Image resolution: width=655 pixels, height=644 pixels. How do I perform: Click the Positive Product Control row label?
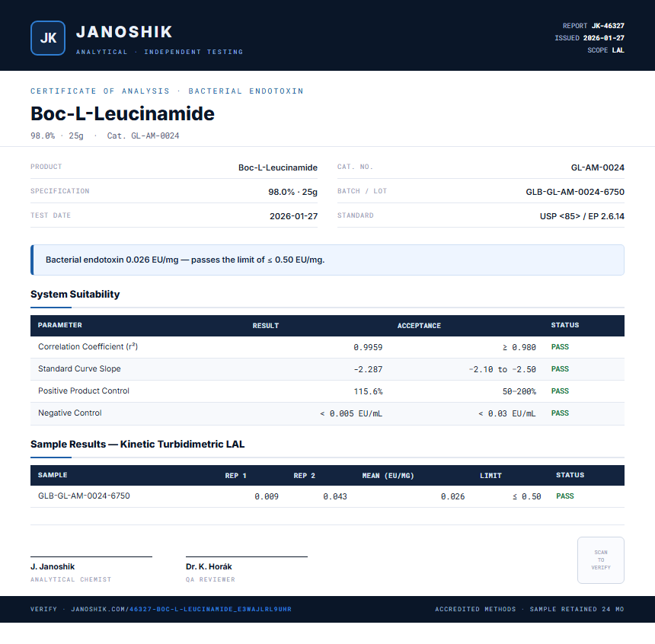pyautogui.click(x=84, y=391)
